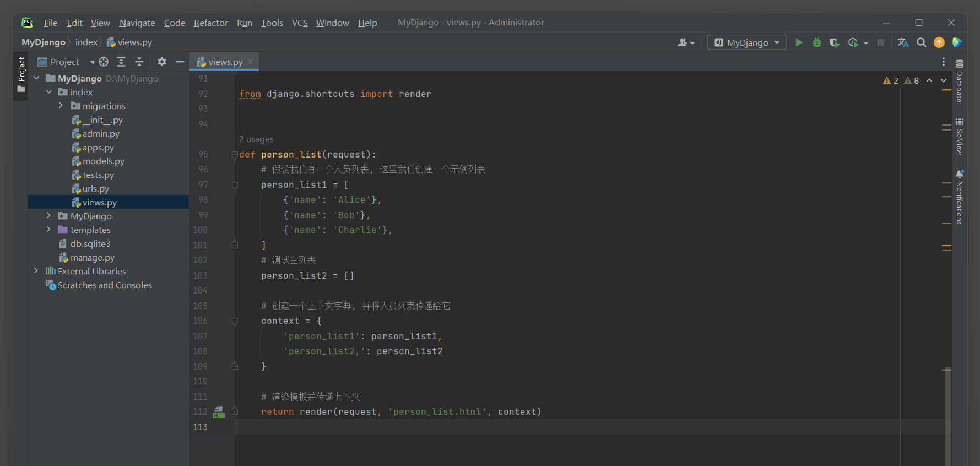
Task: Expand the templates folder
Action: 48,230
